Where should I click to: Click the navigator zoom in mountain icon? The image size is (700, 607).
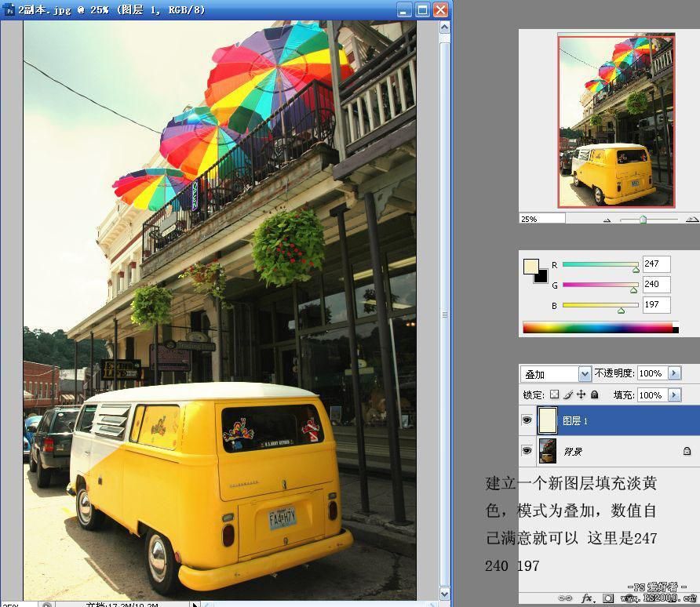click(x=691, y=219)
